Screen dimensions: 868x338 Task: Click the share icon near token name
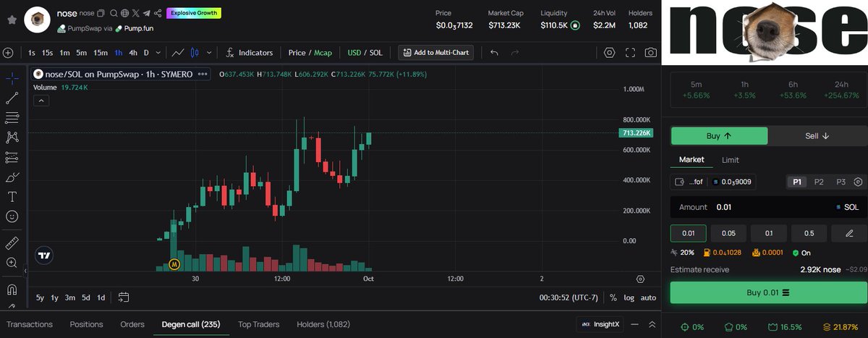click(x=158, y=13)
